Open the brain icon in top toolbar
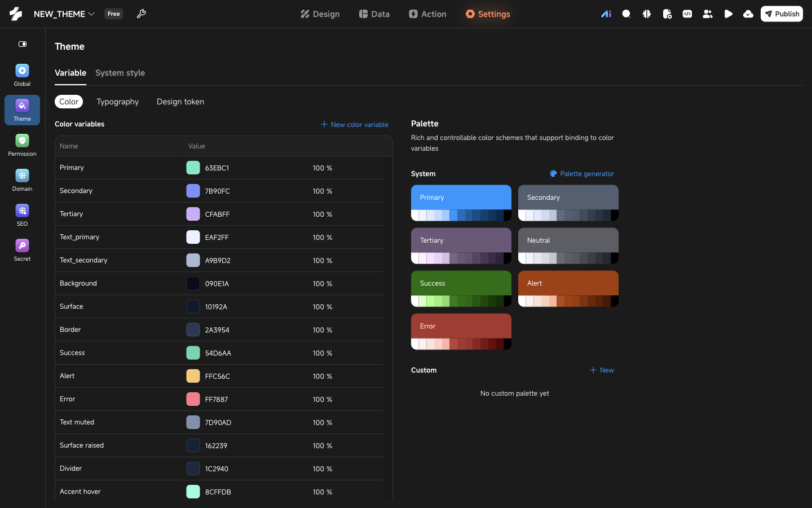 (647, 14)
